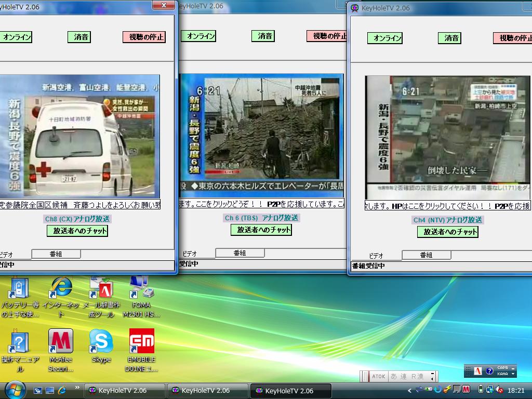
Task: Toggle オンライン in the Ch 6 (TBS) window
Action: tap(198, 36)
